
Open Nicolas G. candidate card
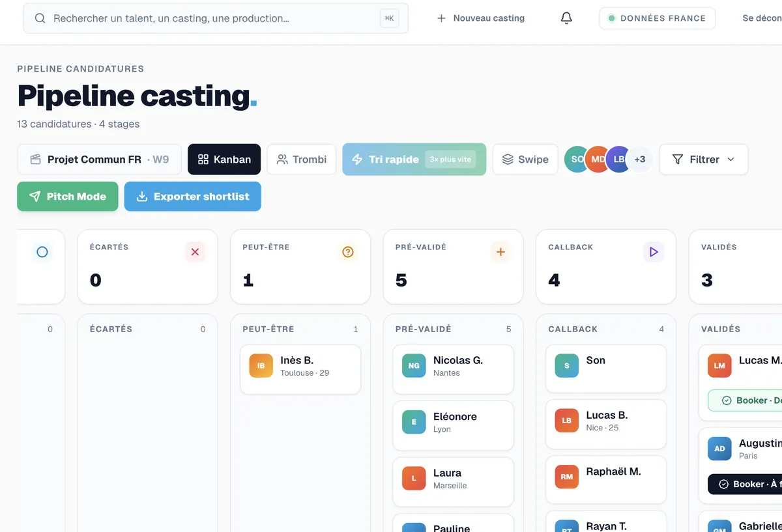pyautogui.click(x=454, y=369)
